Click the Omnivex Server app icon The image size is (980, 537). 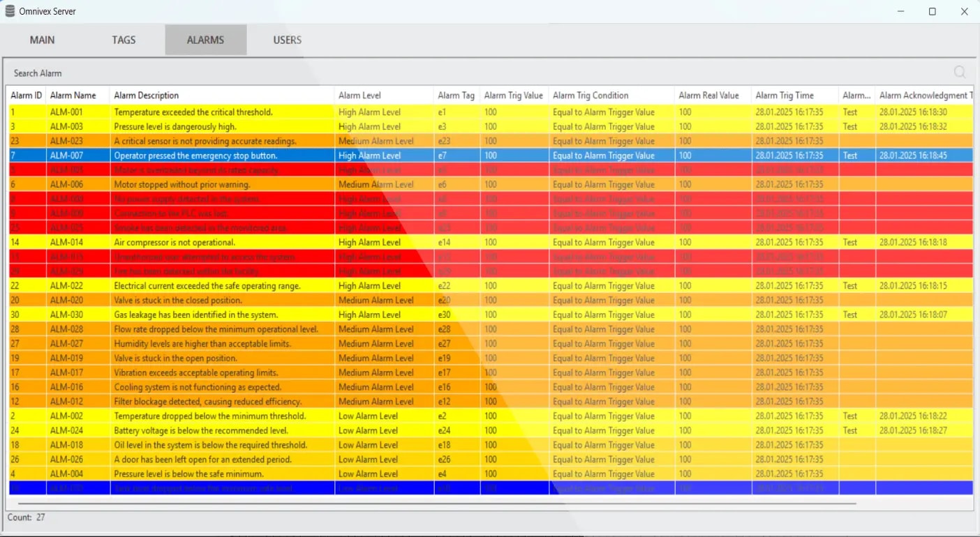(x=10, y=11)
